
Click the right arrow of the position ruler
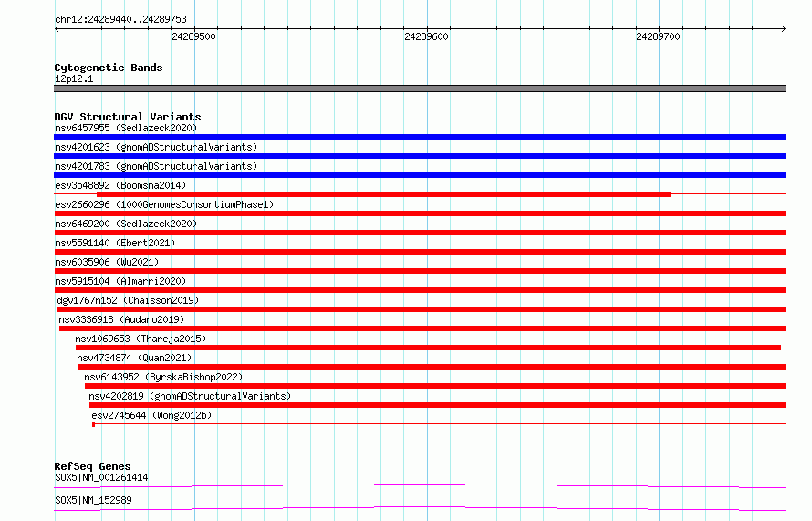click(x=783, y=28)
